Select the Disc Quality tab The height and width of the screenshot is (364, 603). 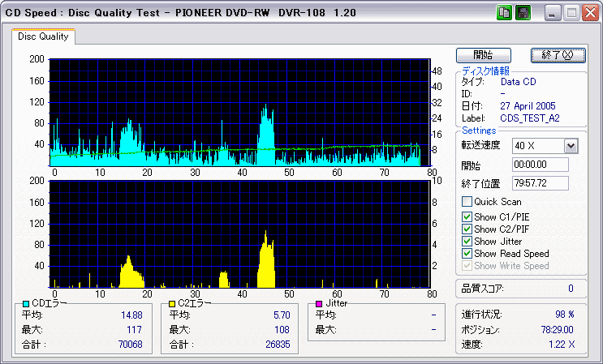43,36
